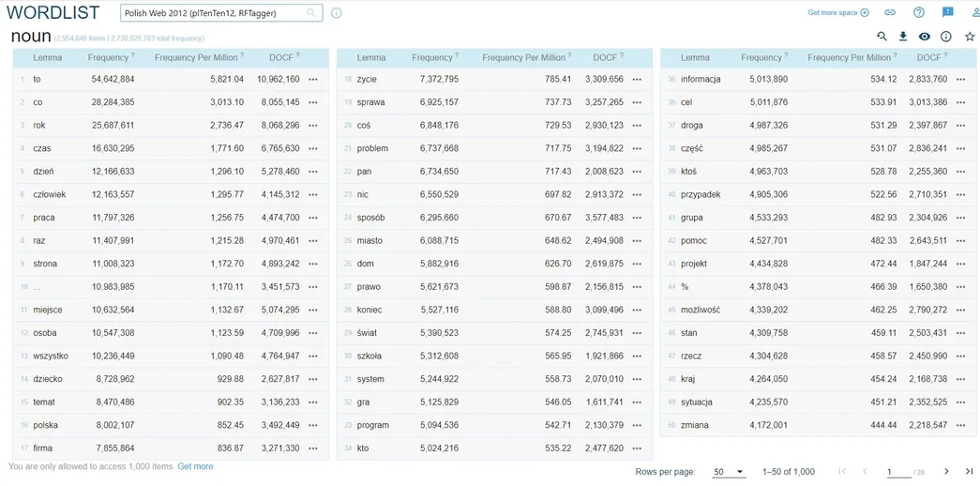Open three-dot menu for lemma 'rok'
980x486 pixels.
click(x=313, y=125)
